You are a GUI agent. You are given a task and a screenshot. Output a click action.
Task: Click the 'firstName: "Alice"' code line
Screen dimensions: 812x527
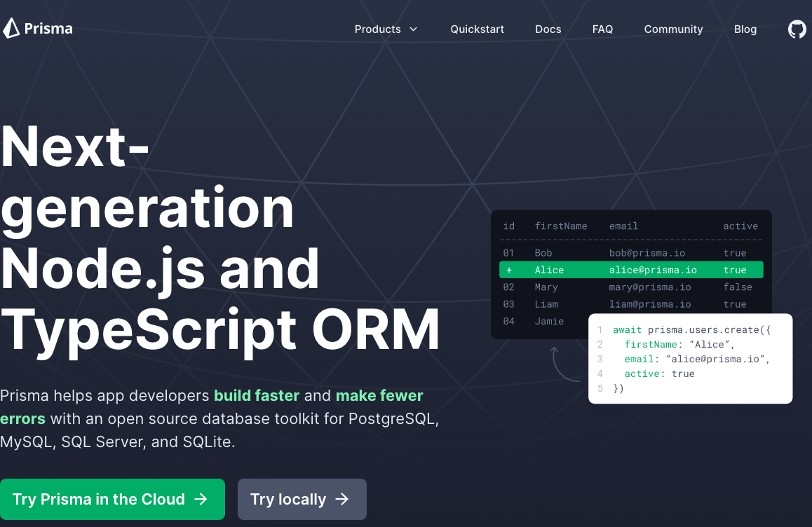tap(679, 344)
